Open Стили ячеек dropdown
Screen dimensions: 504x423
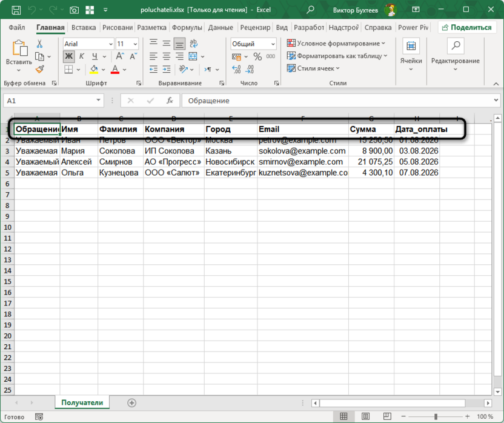click(313, 68)
